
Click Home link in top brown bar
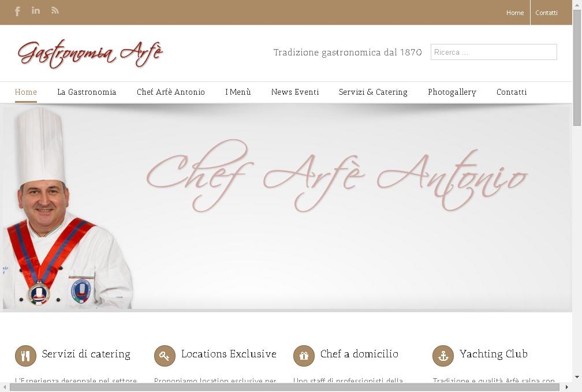pos(515,13)
